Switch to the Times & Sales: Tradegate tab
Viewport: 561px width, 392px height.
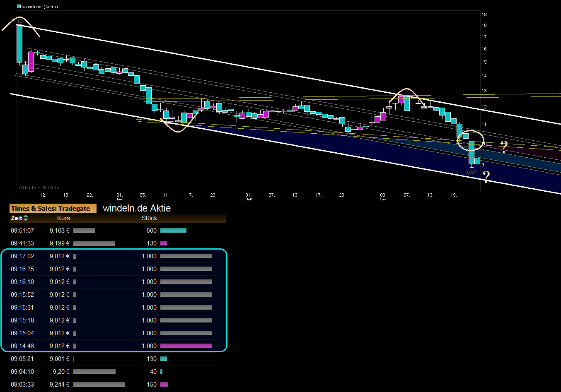click(x=53, y=208)
